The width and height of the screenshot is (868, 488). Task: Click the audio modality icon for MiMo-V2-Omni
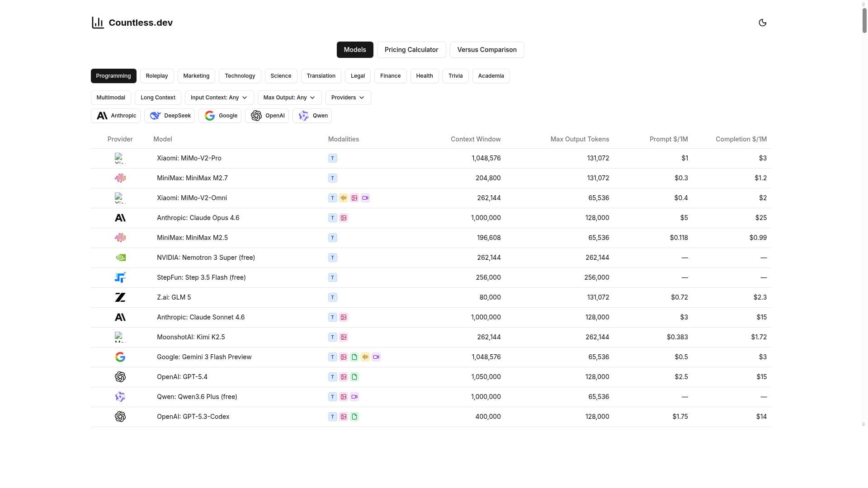click(344, 198)
